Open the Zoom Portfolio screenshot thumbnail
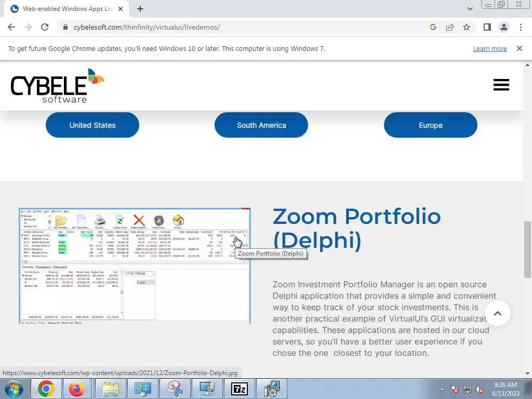 coord(135,265)
